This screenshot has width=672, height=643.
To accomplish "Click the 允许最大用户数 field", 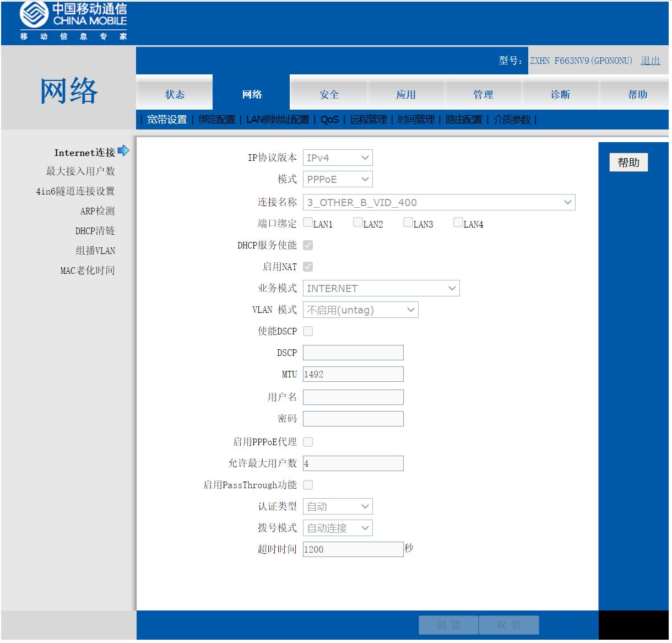I will 353,463.
